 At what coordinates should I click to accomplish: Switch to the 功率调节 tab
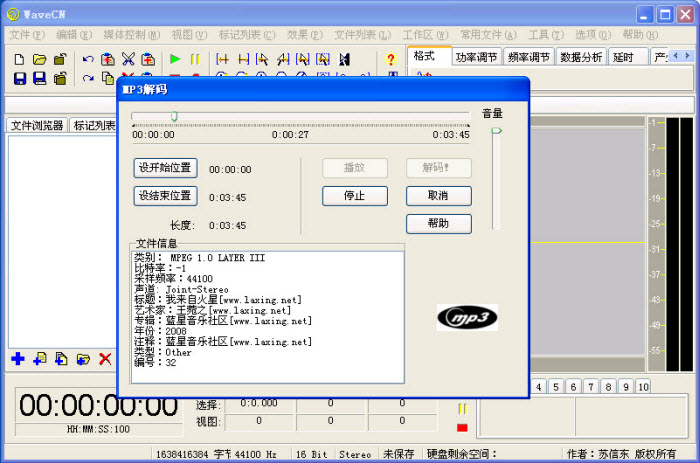pos(476,57)
